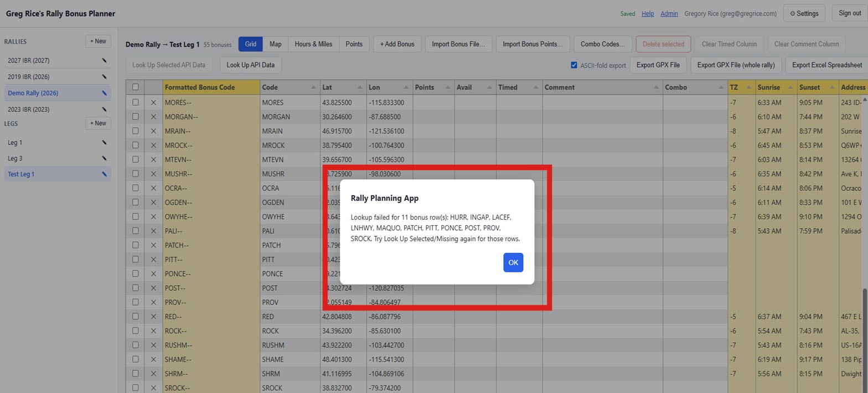Check the MORES row checkbox
The image size is (868, 393).
point(135,102)
